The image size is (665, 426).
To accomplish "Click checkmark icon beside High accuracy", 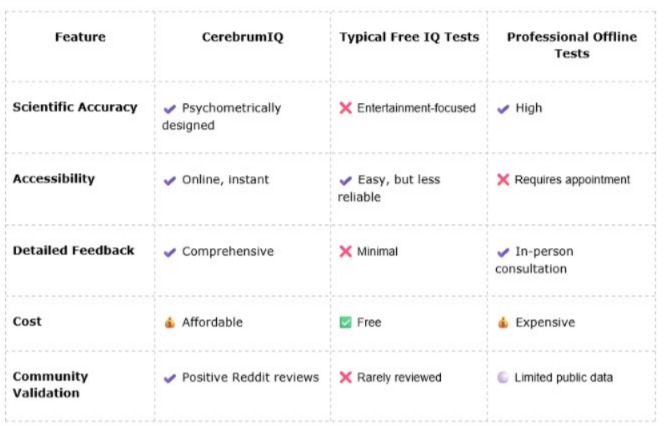I will [503, 108].
